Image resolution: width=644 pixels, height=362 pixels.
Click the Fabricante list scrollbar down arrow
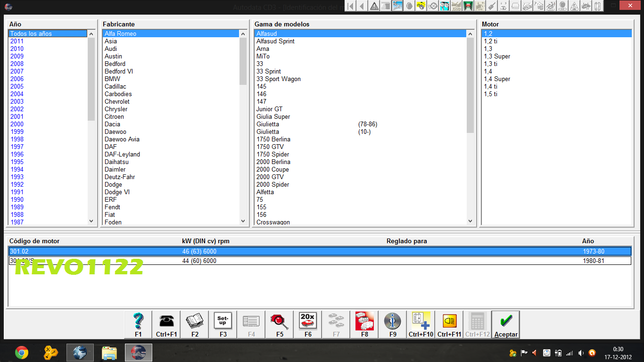[x=243, y=221]
